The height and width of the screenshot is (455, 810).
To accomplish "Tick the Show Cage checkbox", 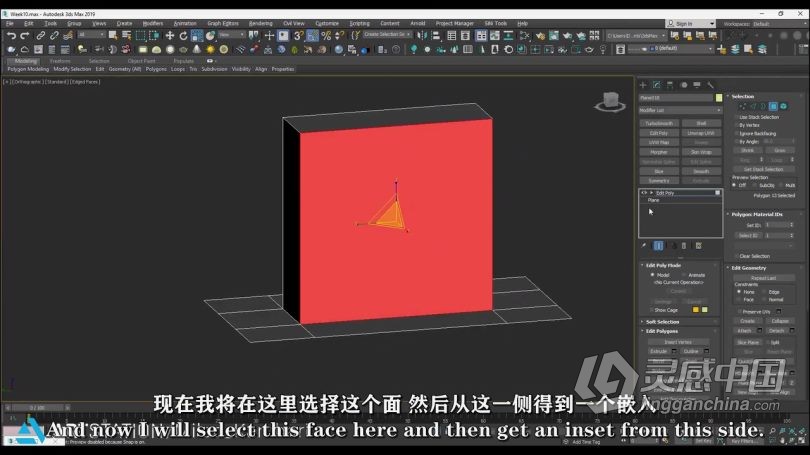I will click(651, 310).
